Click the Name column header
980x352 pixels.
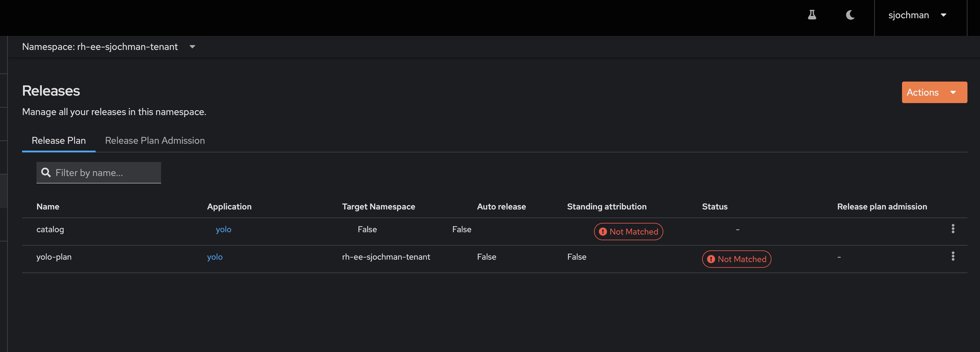point(48,207)
